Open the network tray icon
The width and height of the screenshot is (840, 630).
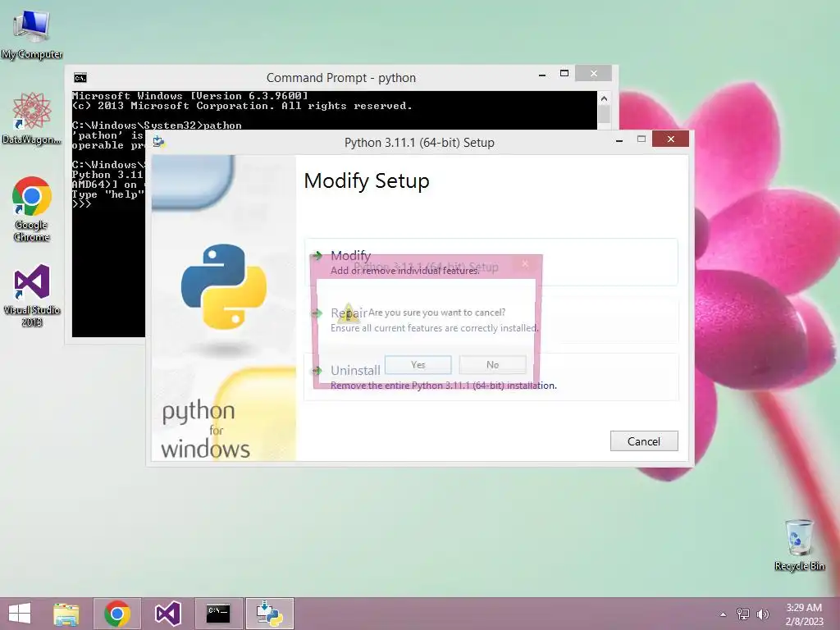coord(743,614)
